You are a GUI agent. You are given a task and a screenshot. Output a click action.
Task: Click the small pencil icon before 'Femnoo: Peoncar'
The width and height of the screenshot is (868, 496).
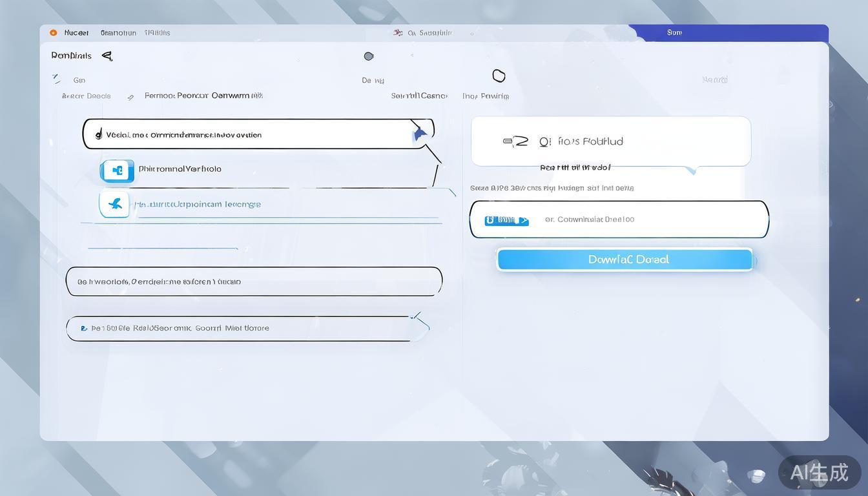(x=130, y=97)
